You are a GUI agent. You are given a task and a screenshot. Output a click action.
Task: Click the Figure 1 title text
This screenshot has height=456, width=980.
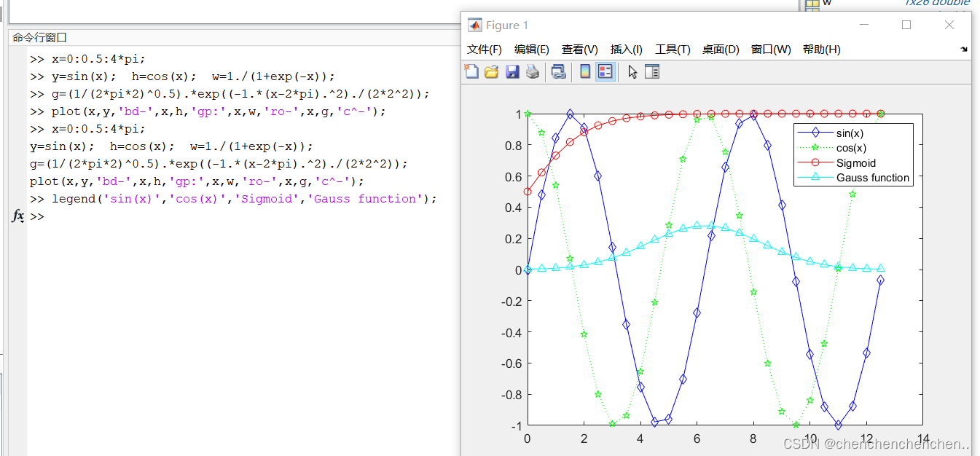point(507,25)
